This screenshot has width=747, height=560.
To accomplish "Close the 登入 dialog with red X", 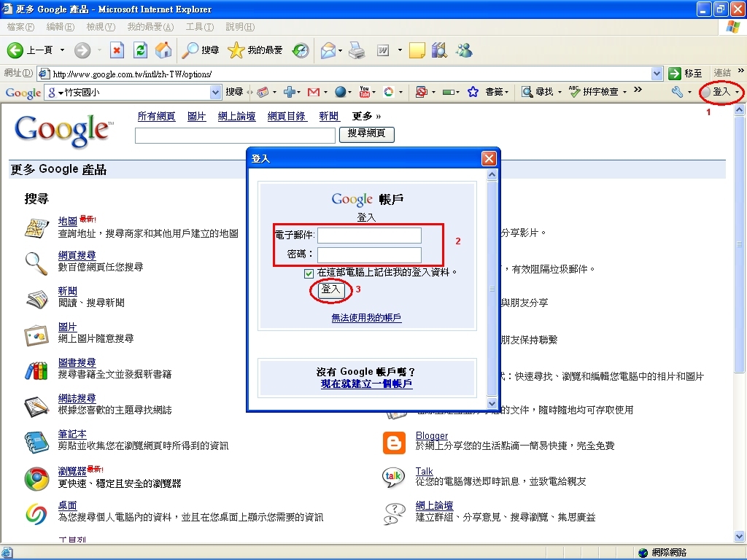I will [489, 158].
